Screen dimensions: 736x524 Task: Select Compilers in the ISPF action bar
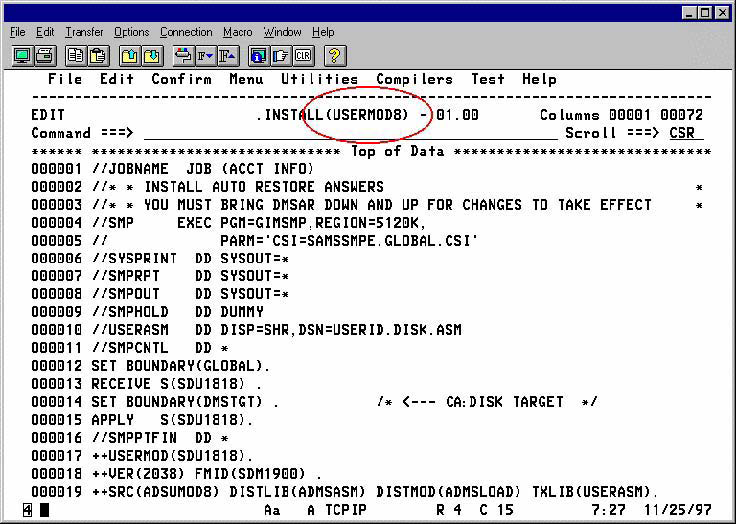click(414, 79)
